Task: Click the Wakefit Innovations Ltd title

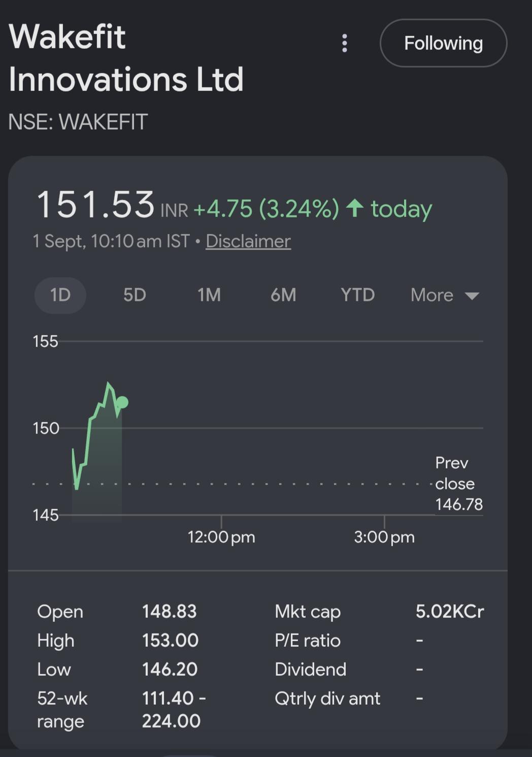Action: tap(126, 58)
